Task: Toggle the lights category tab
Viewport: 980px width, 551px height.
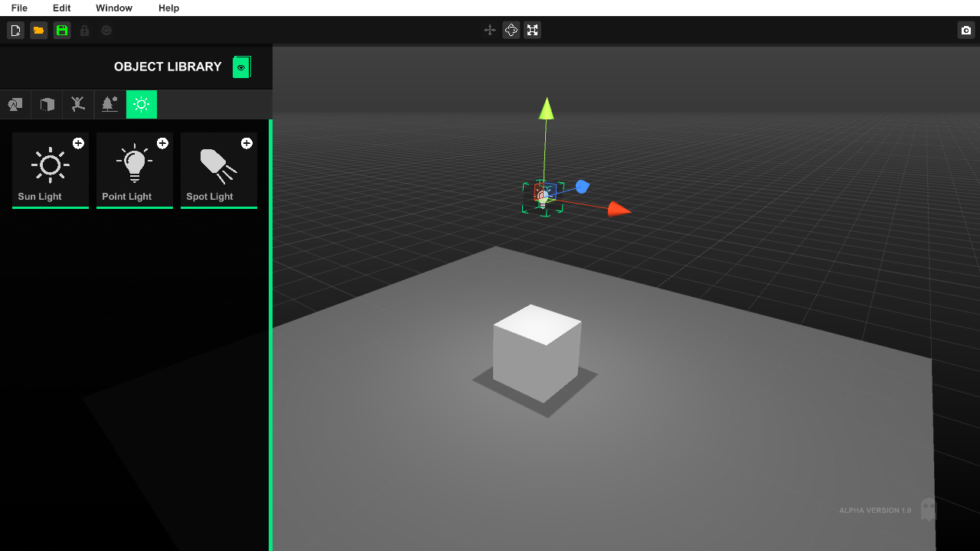Action: (141, 104)
